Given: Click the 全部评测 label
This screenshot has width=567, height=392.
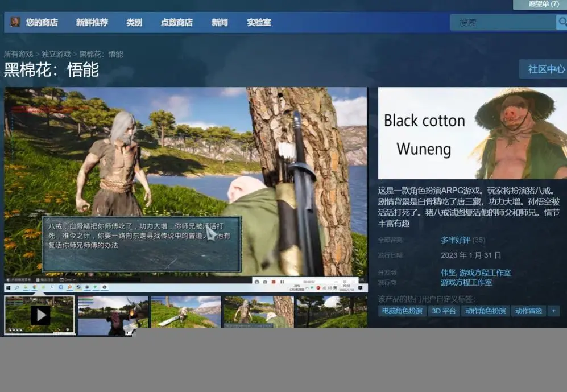Looking at the screenshot, I should tap(390, 240).
